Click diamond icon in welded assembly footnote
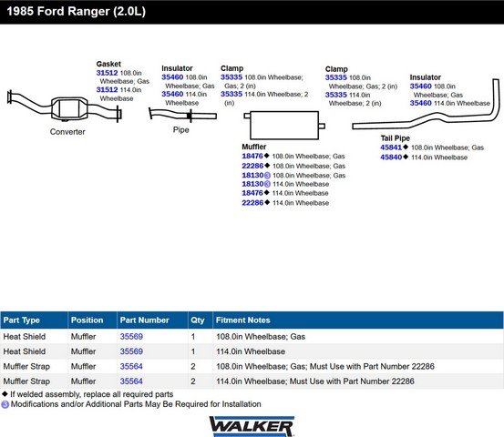 [x=5, y=393]
